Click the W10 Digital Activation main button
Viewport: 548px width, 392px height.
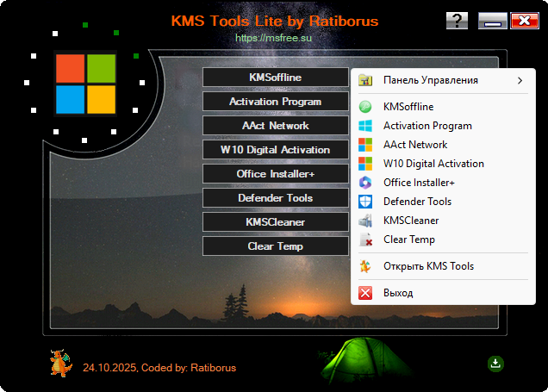click(276, 150)
